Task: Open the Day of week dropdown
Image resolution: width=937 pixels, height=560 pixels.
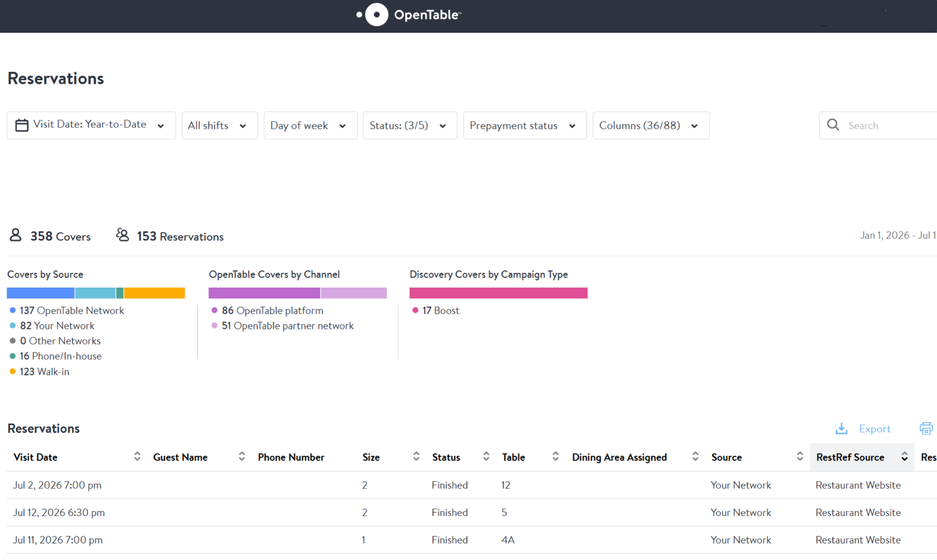Action: click(x=311, y=125)
